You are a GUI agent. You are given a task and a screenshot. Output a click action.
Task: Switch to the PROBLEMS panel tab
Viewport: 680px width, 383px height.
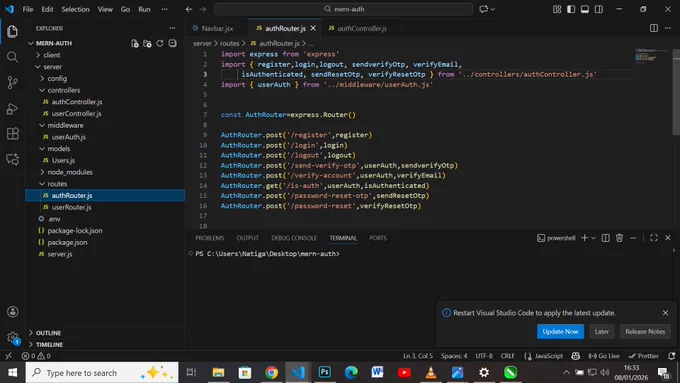point(209,238)
